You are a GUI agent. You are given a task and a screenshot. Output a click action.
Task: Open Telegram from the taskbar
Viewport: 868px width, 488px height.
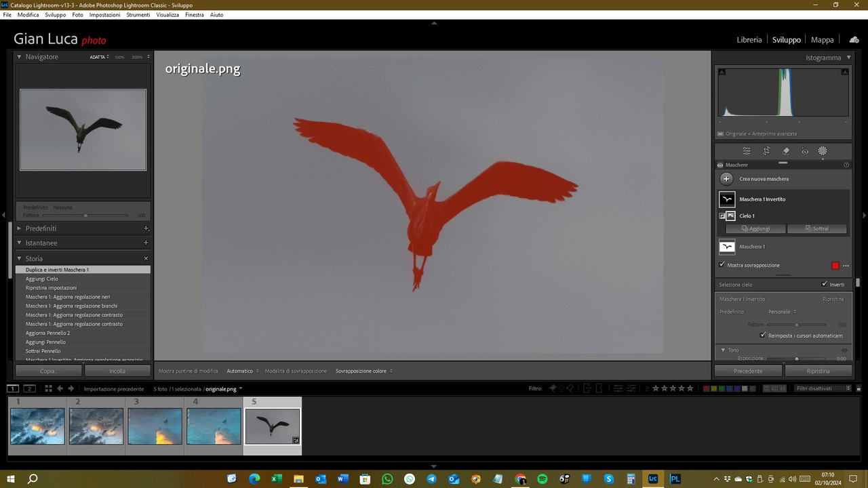tap(431, 479)
